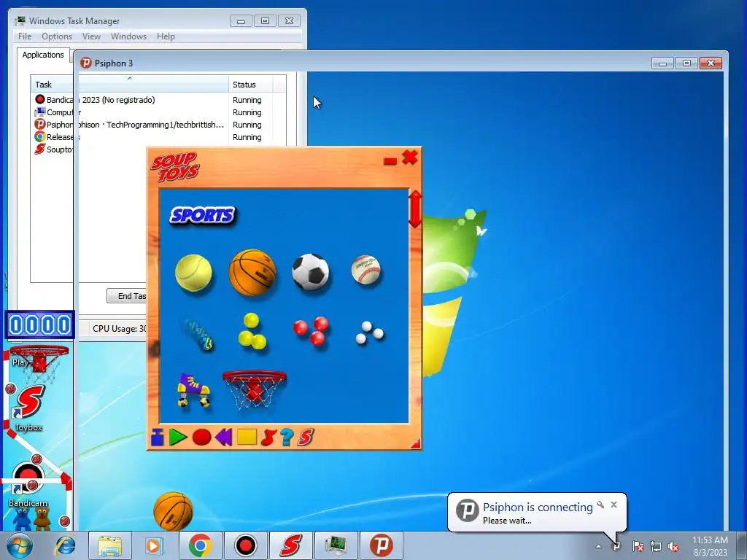Pick the basketball hoop toy in Sports
This screenshot has height=560, width=747.
255,389
